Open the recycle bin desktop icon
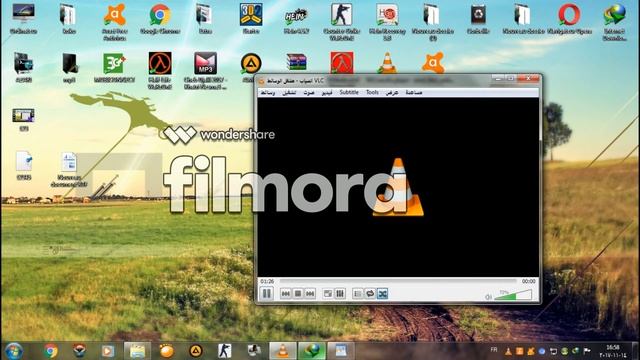This screenshot has width=640, height=360. 478,20
